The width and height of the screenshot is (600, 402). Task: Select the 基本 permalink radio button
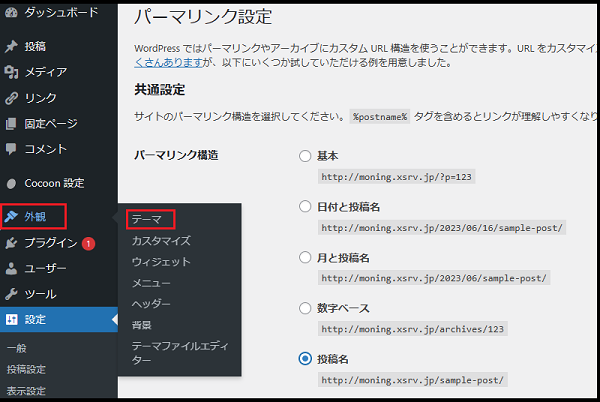(x=305, y=156)
